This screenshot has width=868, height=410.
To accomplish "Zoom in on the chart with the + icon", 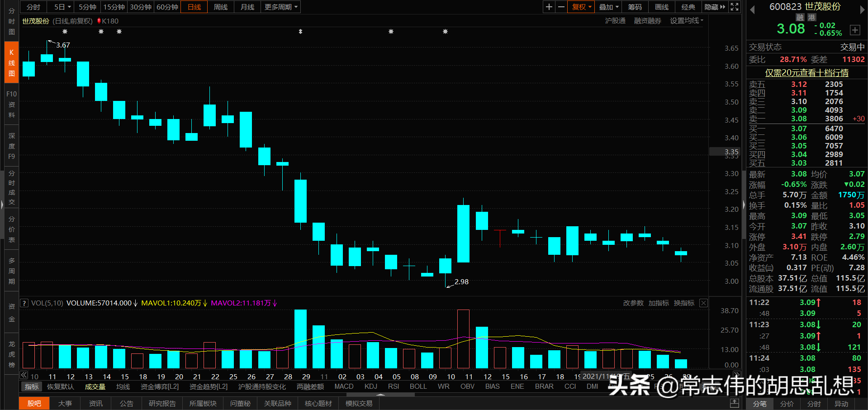I will [x=548, y=7].
